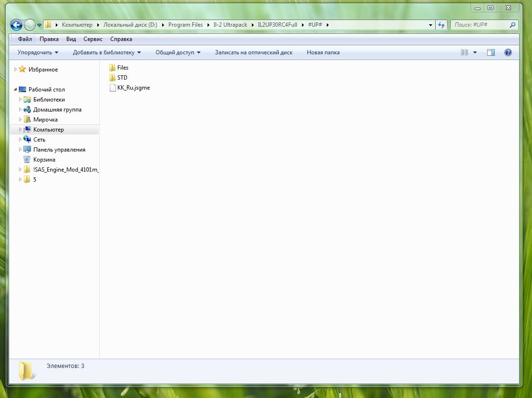Collapse the Рабочий стол tree node
Screen dimensions: 532x398
[x=15, y=90]
